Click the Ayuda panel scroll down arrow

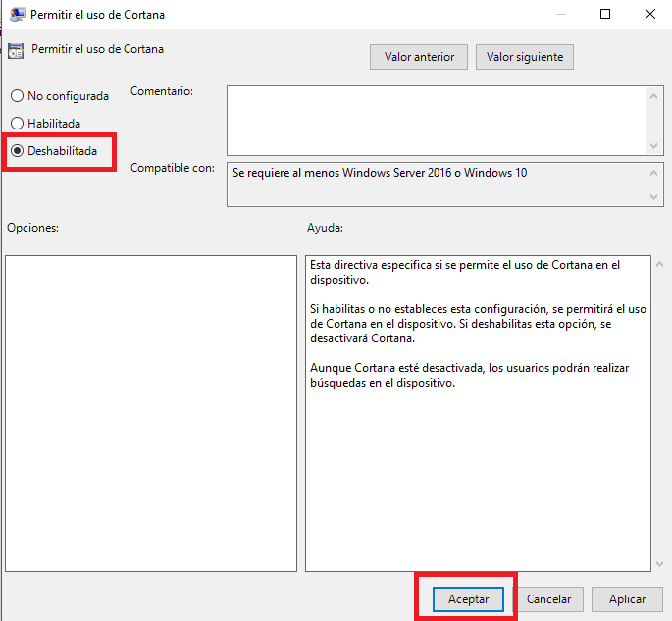(x=660, y=564)
